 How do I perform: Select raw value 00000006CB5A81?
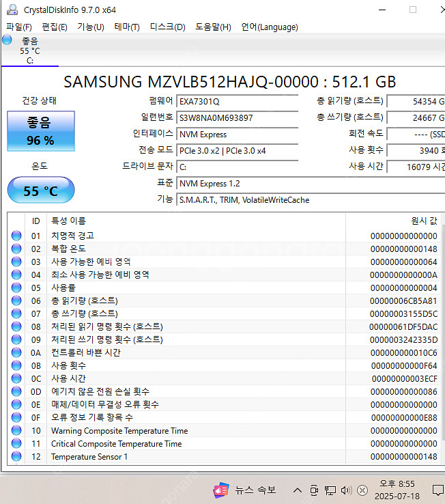tap(403, 301)
